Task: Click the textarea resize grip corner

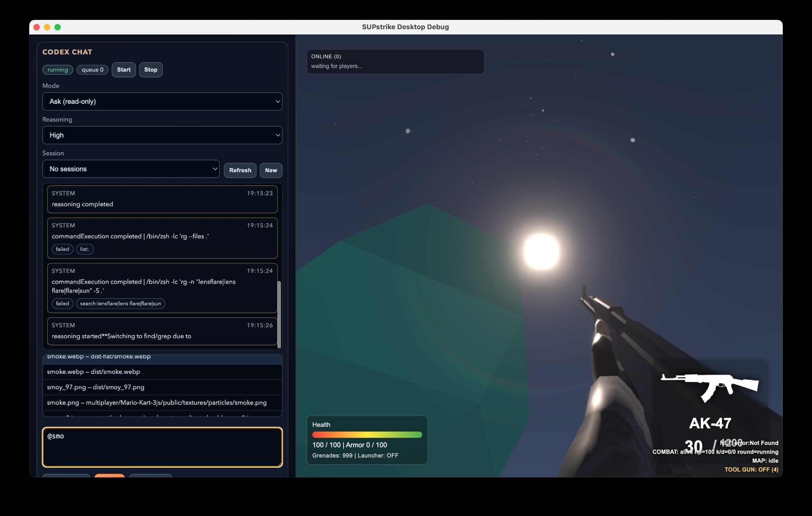Action: (x=279, y=464)
